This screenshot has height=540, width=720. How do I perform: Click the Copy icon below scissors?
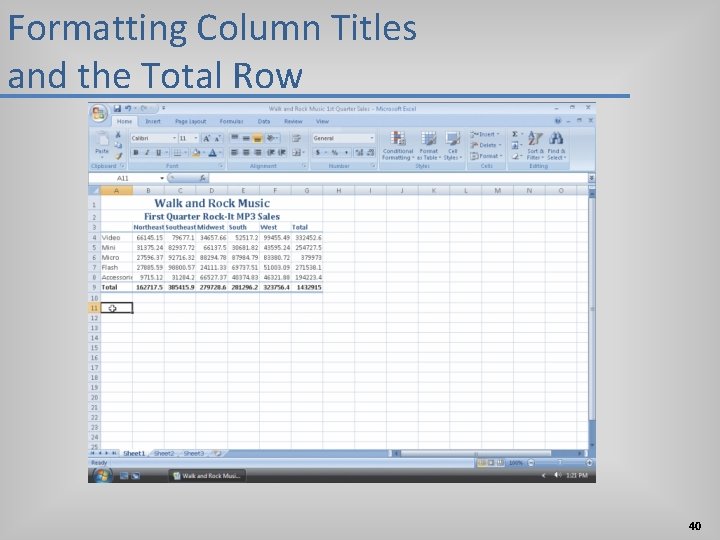coord(118,145)
